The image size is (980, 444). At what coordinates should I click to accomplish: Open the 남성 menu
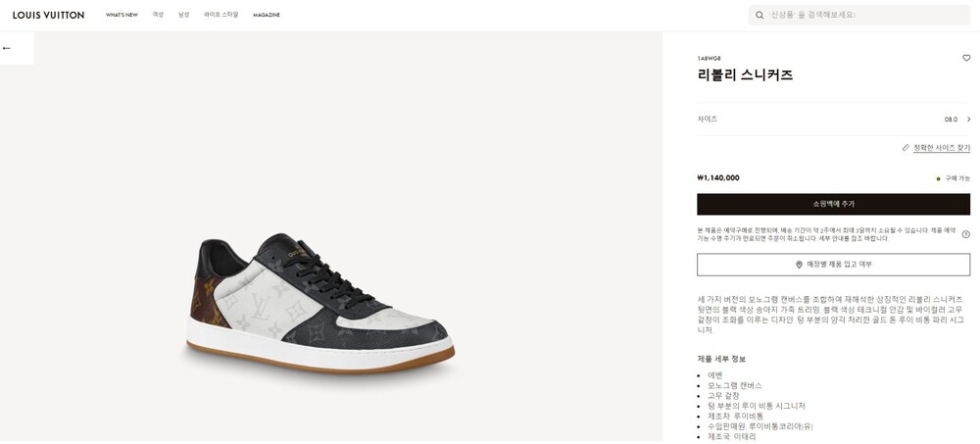click(183, 16)
